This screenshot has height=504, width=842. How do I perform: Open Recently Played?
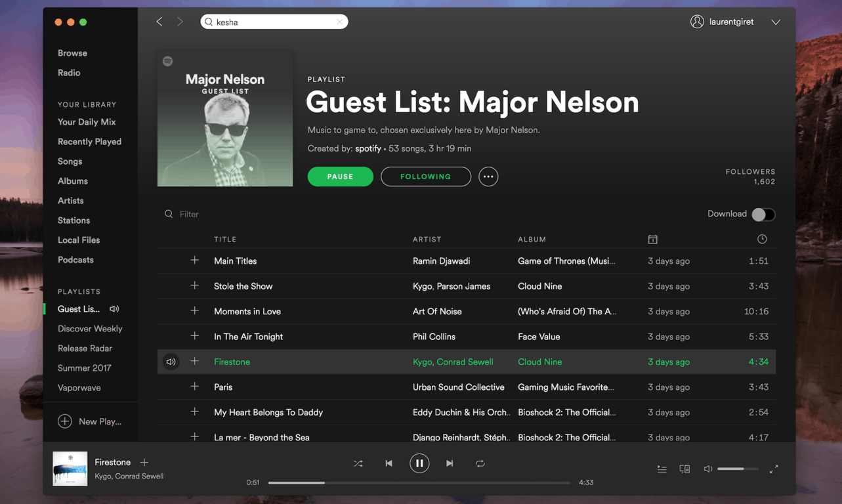coord(89,142)
